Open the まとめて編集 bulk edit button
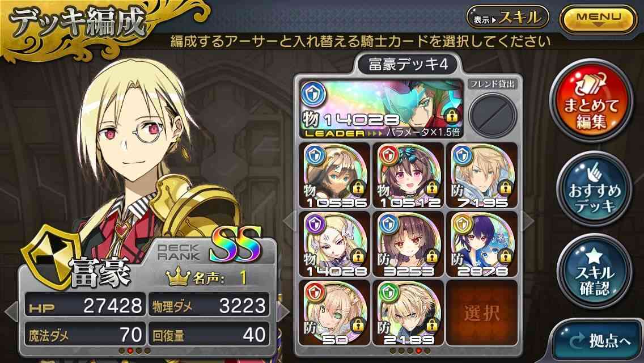 (591, 101)
